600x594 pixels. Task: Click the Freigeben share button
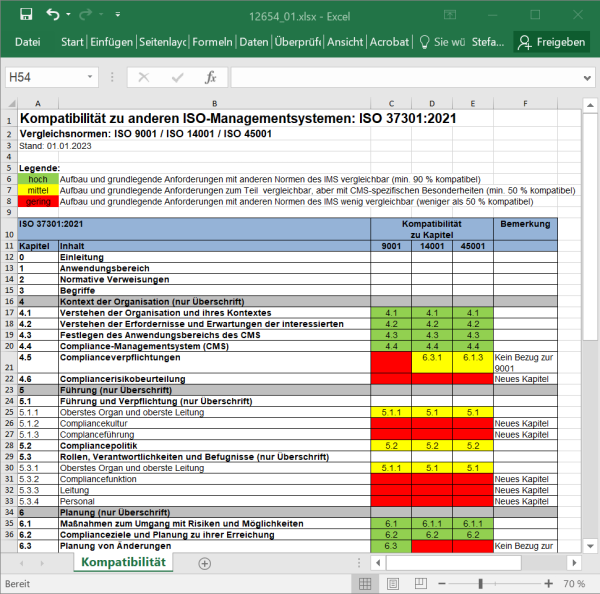(x=551, y=42)
